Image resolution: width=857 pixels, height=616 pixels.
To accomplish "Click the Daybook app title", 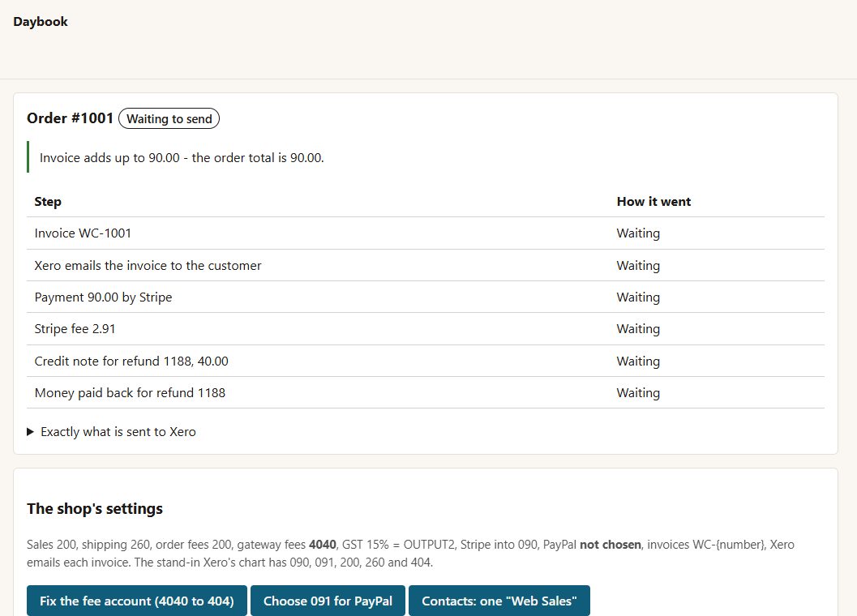I will [41, 21].
